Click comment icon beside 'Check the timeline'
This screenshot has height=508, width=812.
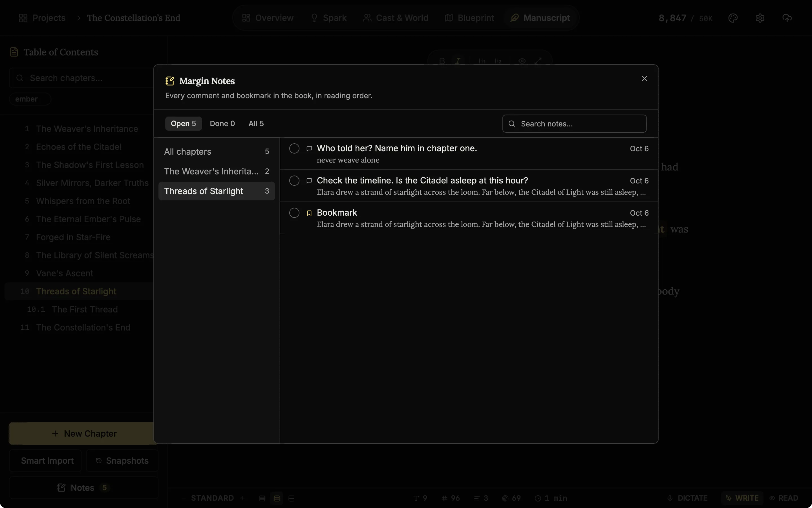(x=309, y=181)
